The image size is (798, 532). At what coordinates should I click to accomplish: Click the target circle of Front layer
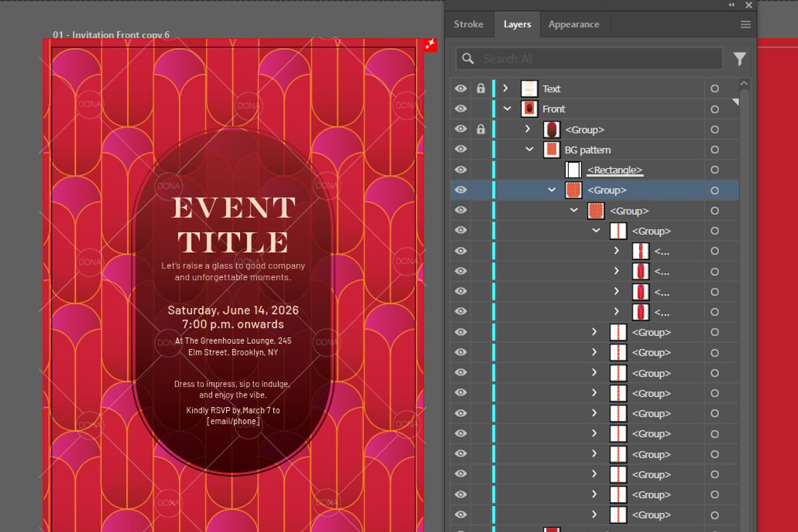click(x=715, y=109)
